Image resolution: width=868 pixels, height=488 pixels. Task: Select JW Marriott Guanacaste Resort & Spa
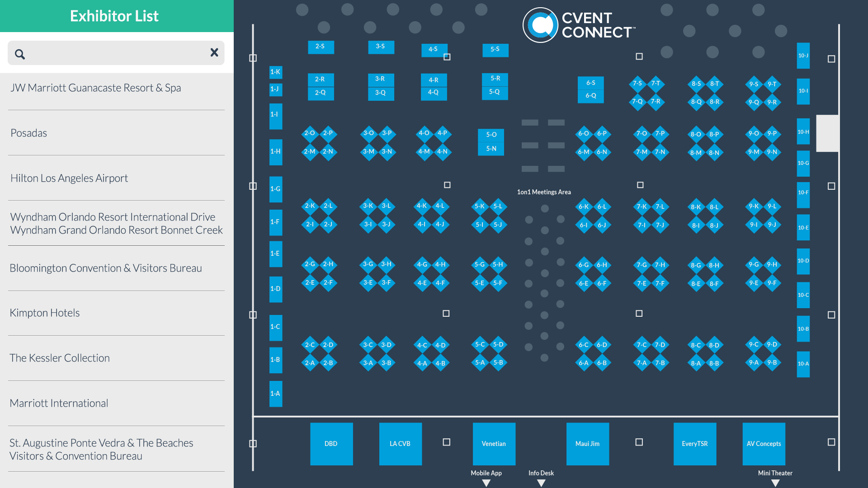pos(116,88)
